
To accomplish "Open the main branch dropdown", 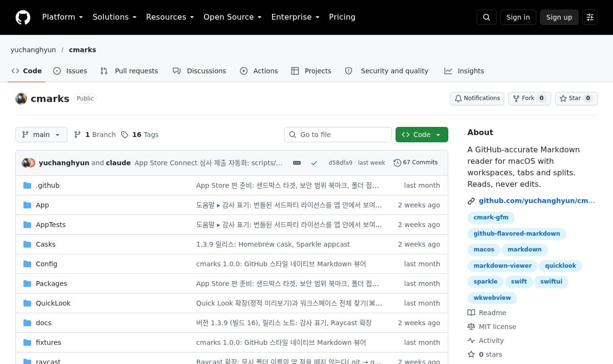I will tap(41, 135).
